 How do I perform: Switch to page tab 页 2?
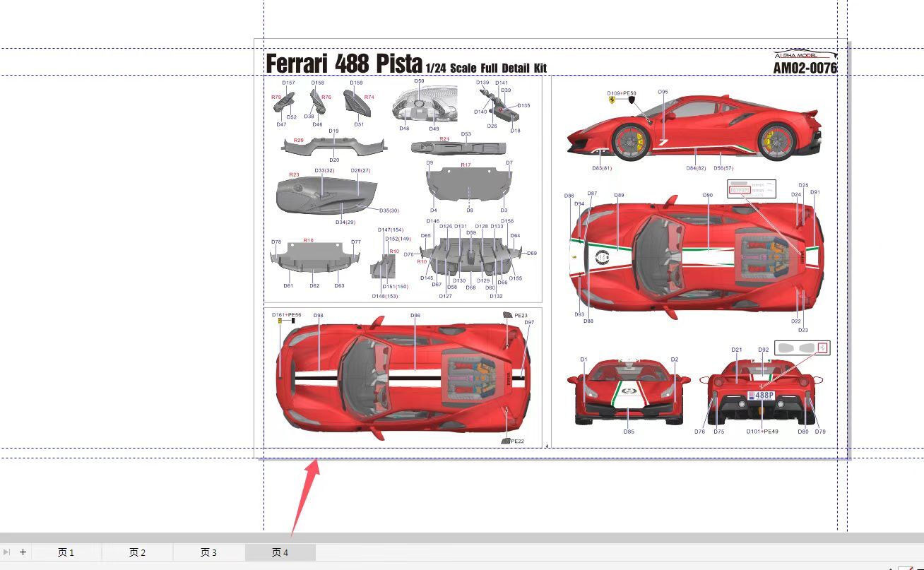point(138,552)
